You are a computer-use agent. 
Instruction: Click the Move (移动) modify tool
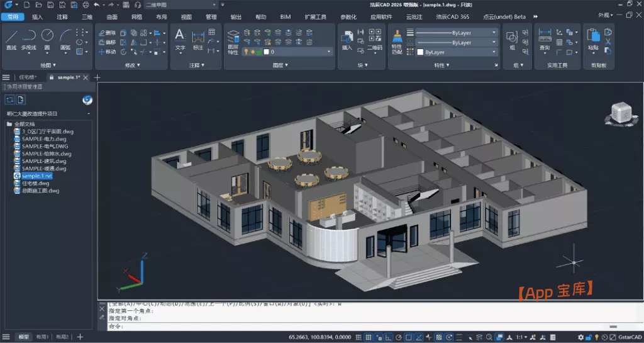point(106,52)
